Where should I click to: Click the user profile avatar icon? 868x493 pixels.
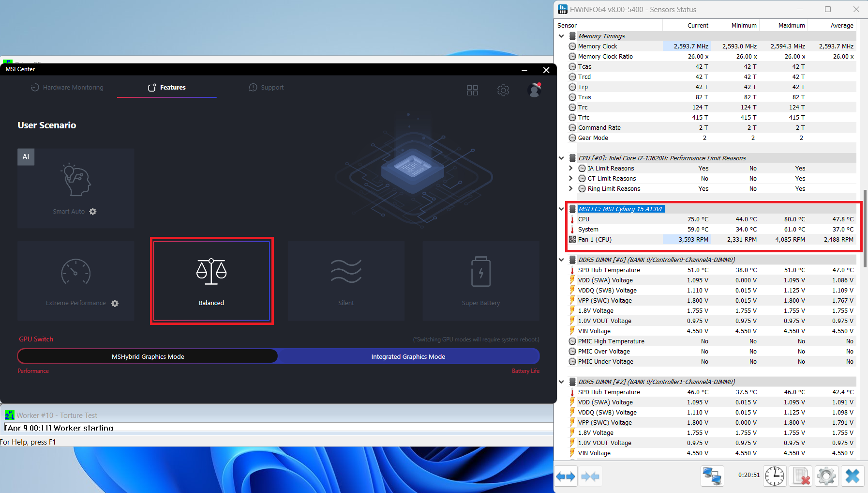tap(534, 90)
